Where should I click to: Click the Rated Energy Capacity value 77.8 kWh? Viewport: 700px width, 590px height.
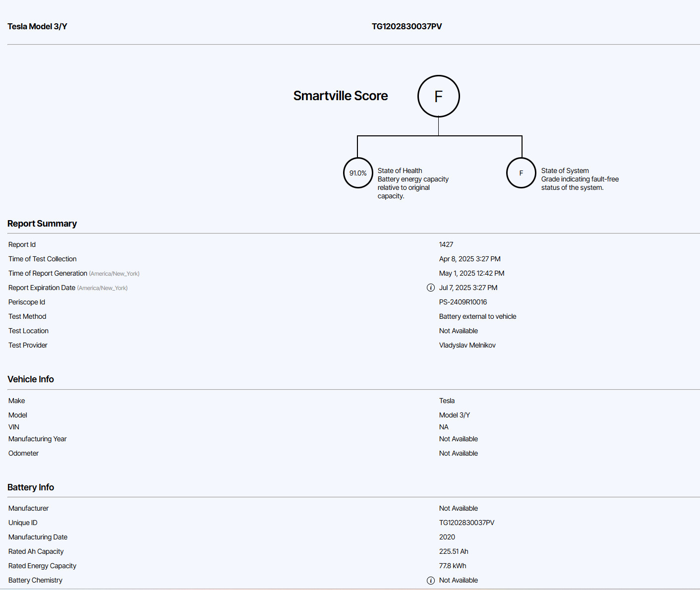click(x=453, y=566)
